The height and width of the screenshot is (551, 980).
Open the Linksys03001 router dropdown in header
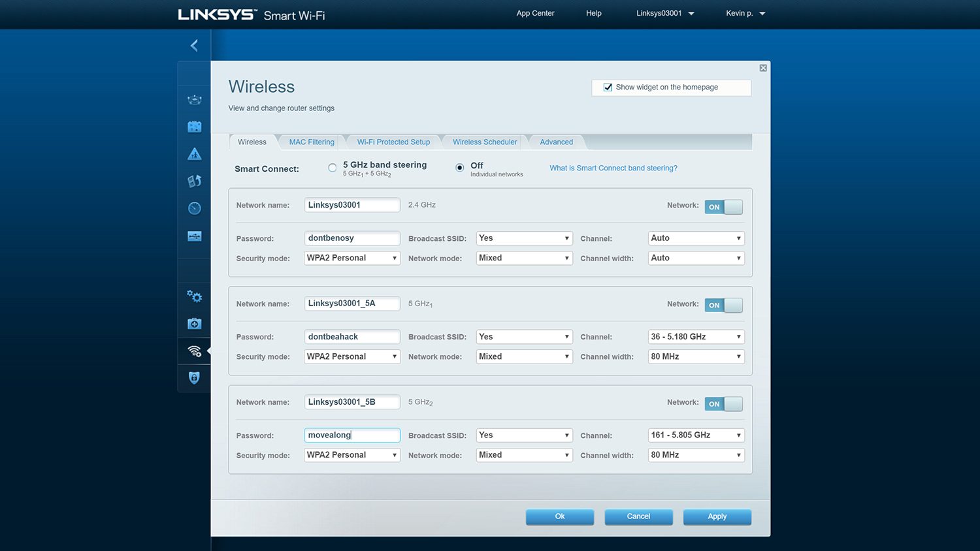(x=665, y=13)
